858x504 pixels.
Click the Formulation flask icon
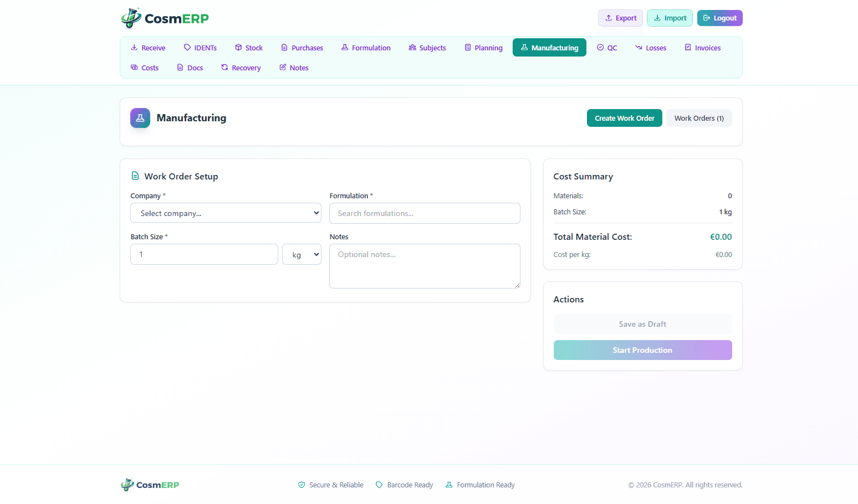pos(345,48)
